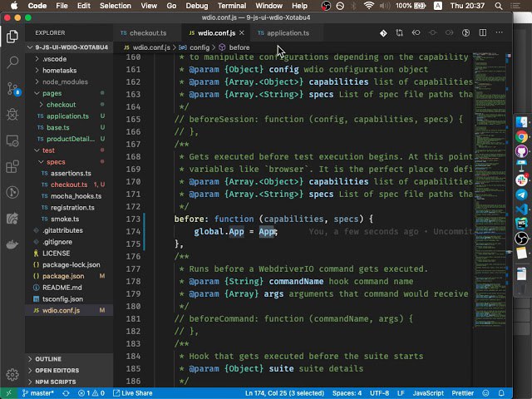
Task: Open the Manage gear icon
Action: pos(12,374)
